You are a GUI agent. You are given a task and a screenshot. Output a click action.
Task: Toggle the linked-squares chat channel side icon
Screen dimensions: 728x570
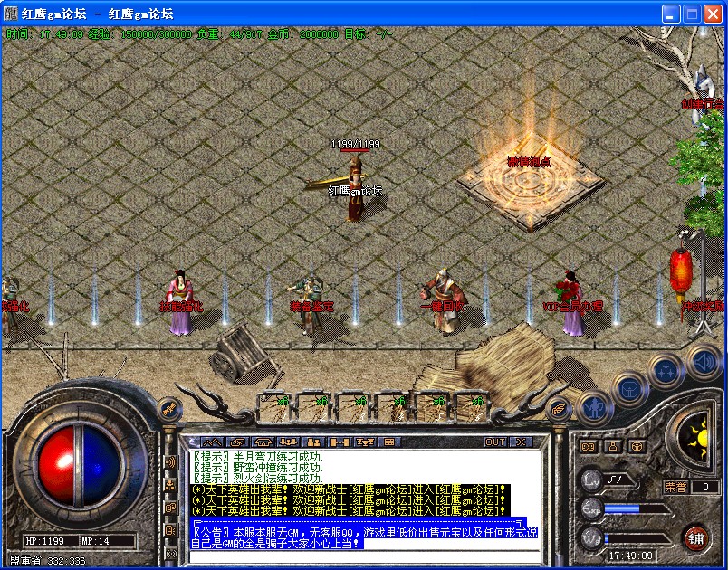click(171, 508)
